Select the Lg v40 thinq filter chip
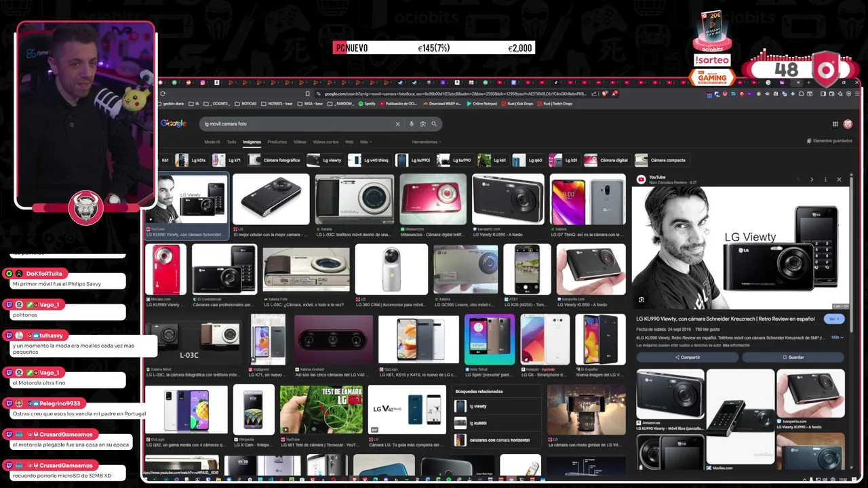868x488 pixels. [369, 160]
